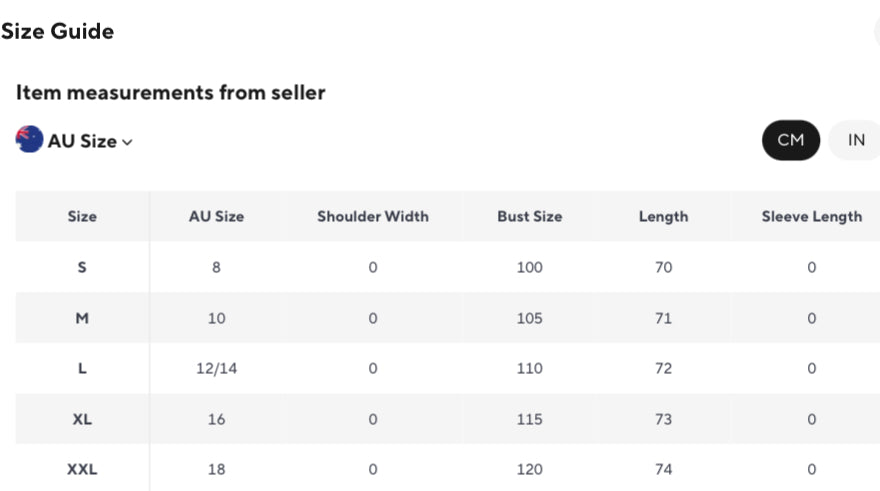880x491 pixels.
Task: Select the Shoulder Width column header
Action: tap(373, 216)
